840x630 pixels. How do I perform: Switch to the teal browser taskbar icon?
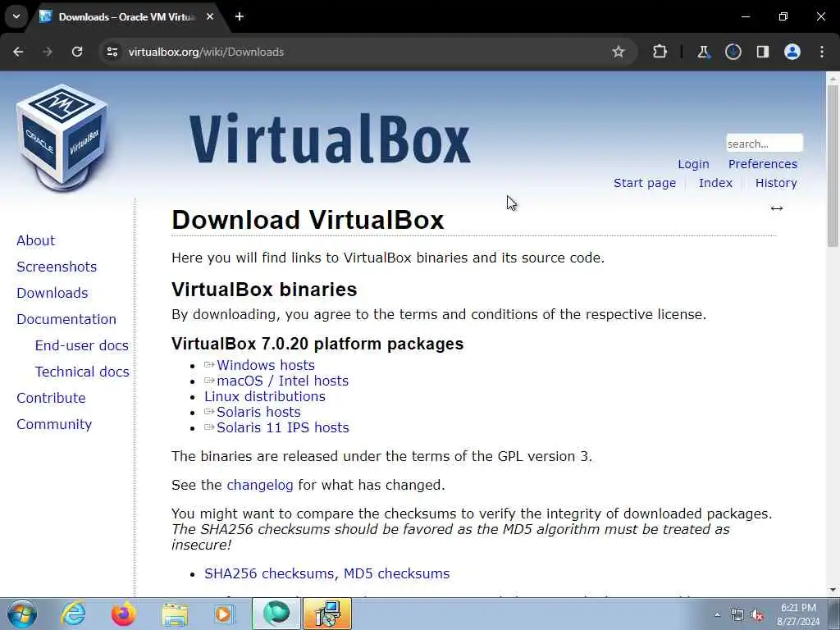click(276, 614)
